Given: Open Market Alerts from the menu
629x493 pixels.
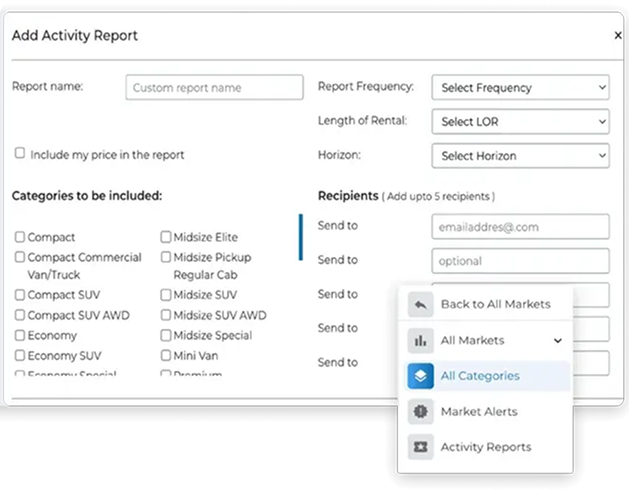Looking at the screenshot, I should [485, 411].
